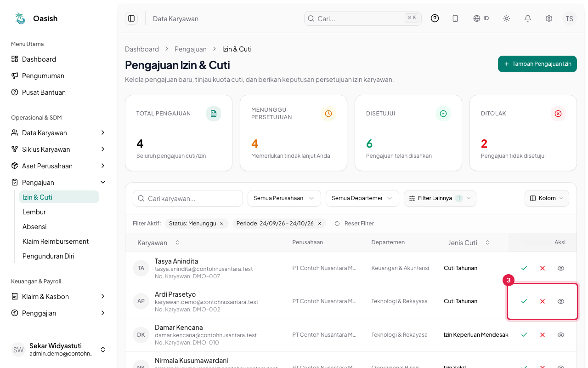This screenshot has height=368, width=588.
Task: Collapse the Pengajuan sidebar group
Action: [x=59, y=183]
